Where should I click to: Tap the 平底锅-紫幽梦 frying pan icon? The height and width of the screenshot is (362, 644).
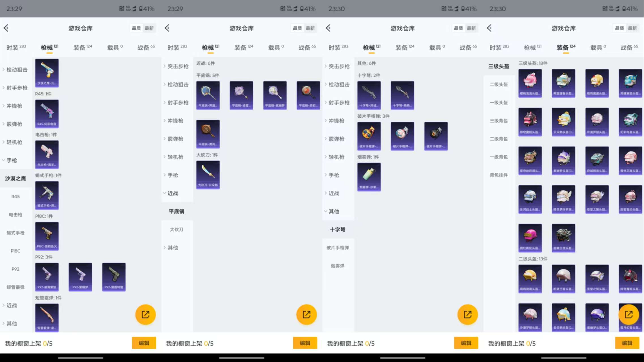click(275, 95)
